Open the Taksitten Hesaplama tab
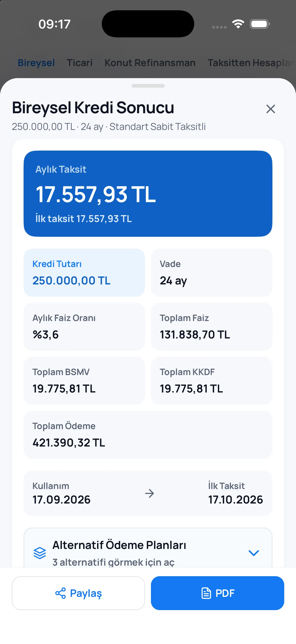 click(252, 63)
